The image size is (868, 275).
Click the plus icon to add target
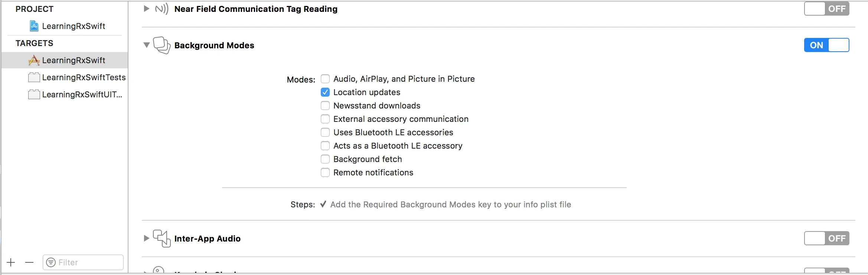(11, 262)
